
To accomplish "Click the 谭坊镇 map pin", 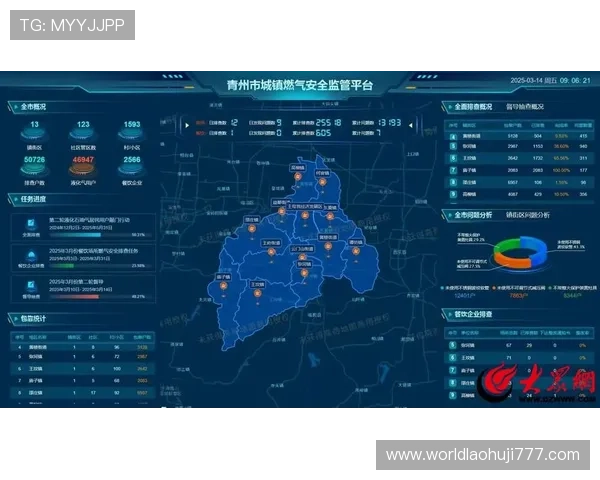I will click(x=356, y=251).
